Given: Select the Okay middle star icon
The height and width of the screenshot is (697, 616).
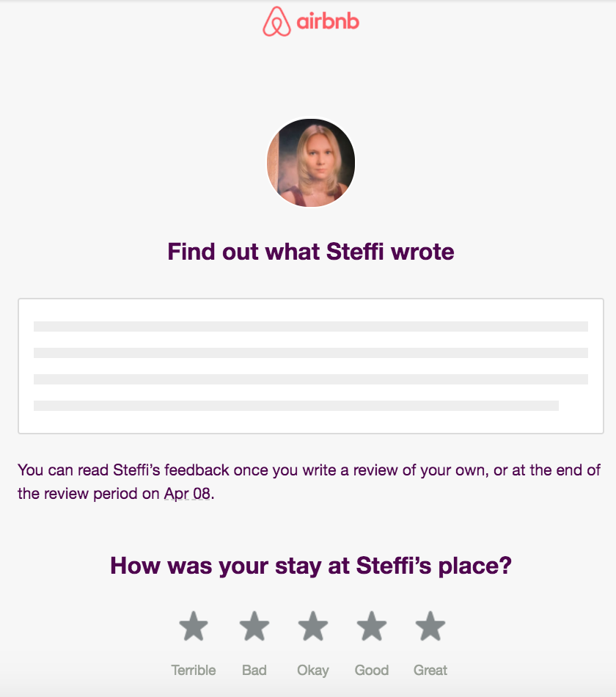Looking at the screenshot, I should (x=312, y=626).
